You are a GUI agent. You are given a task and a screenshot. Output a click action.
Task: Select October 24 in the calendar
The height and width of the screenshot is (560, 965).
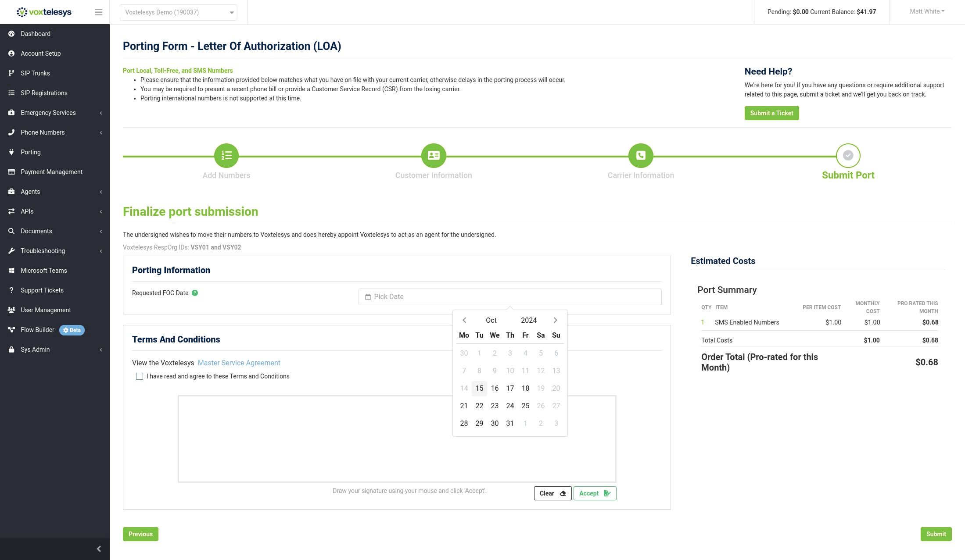pos(510,406)
